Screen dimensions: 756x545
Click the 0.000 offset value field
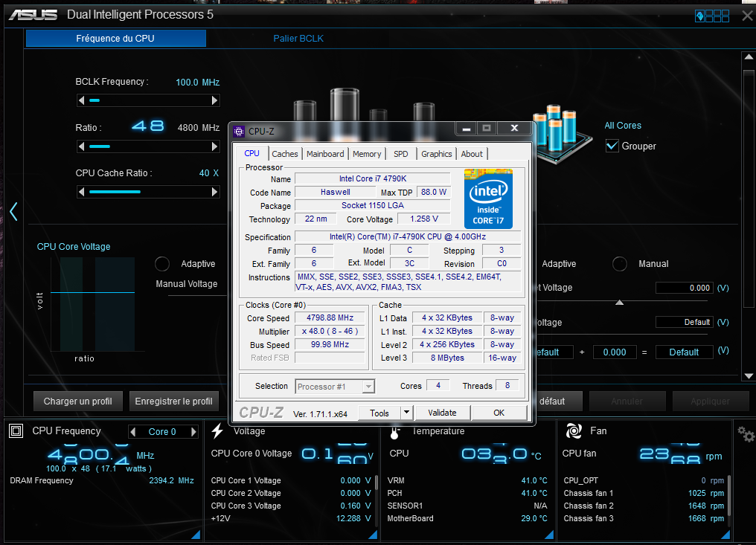[x=615, y=352]
